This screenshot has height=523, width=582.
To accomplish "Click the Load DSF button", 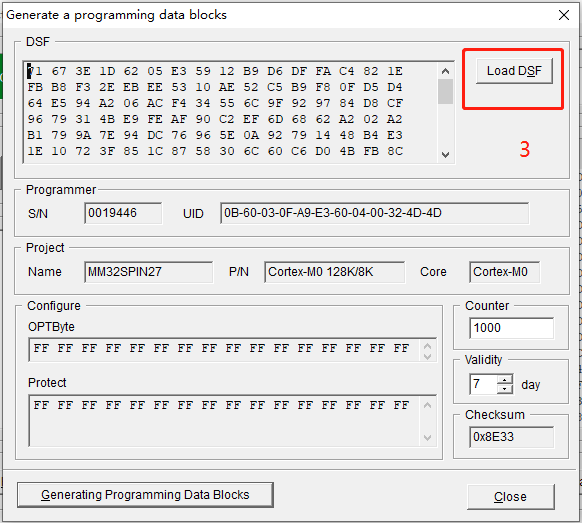I will 514,71.
